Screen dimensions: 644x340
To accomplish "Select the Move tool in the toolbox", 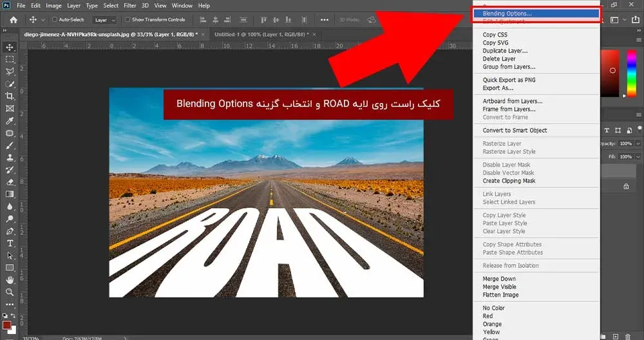I will (x=10, y=47).
